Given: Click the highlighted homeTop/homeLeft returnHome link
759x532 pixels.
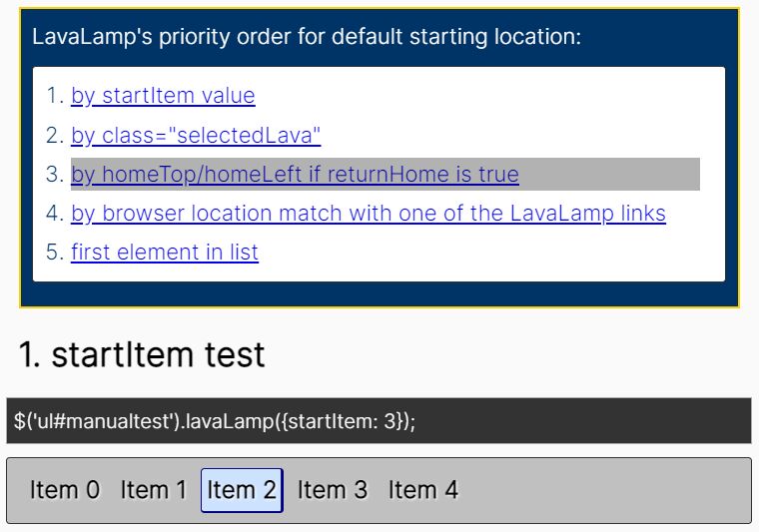Looking at the screenshot, I should [x=295, y=174].
